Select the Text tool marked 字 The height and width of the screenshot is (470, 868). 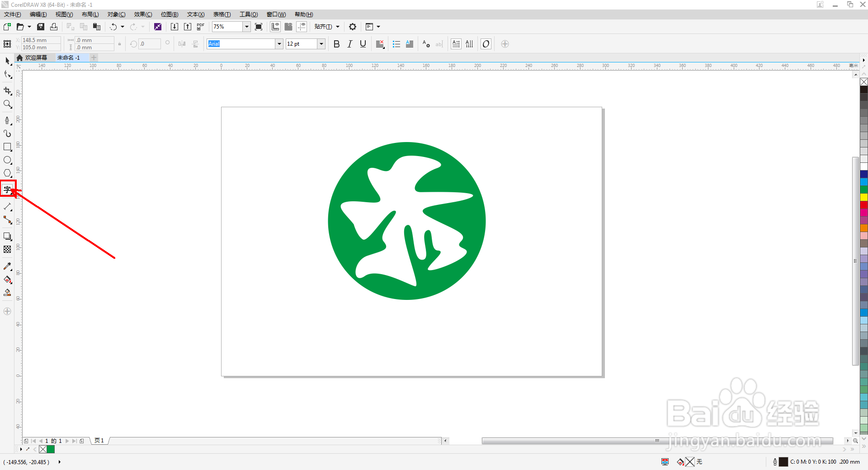(7, 190)
